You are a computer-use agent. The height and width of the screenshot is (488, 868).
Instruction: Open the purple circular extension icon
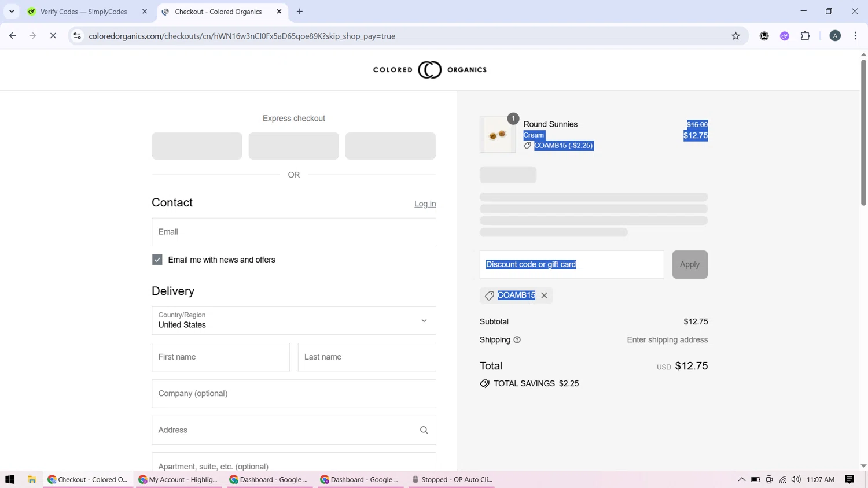(785, 36)
